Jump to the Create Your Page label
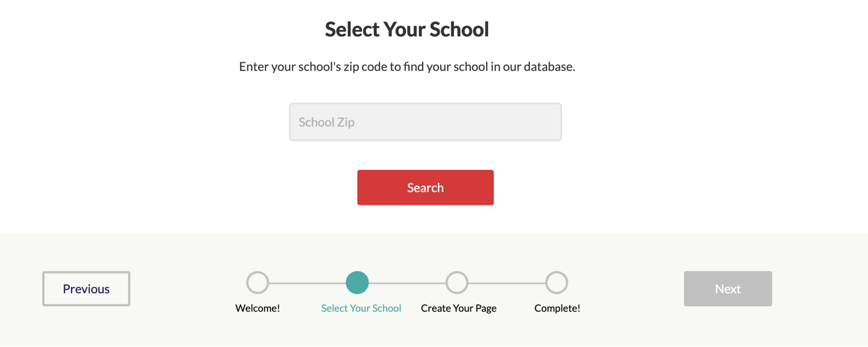This screenshot has width=868, height=347. tap(459, 308)
